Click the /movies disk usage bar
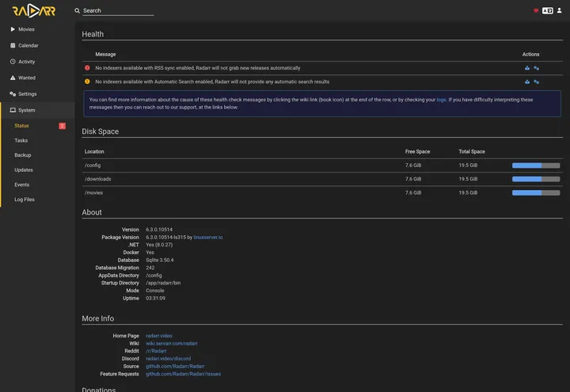This screenshot has width=570, height=392. [x=536, y=192]
